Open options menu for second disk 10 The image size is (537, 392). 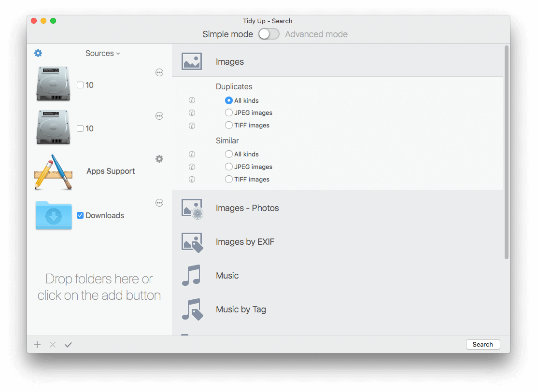(x=159, y=116)
